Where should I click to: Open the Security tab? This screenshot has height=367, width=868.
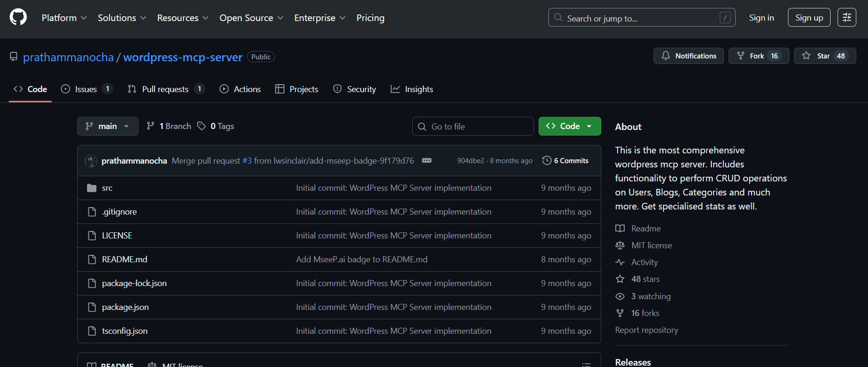(x=354, y=89)
